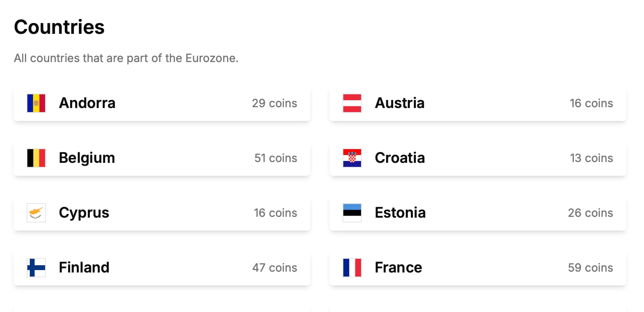This screenshot has height=312, width=644.
Task: Select the Croatia country card
Action: pyautogui.click(x=478, y=158)
